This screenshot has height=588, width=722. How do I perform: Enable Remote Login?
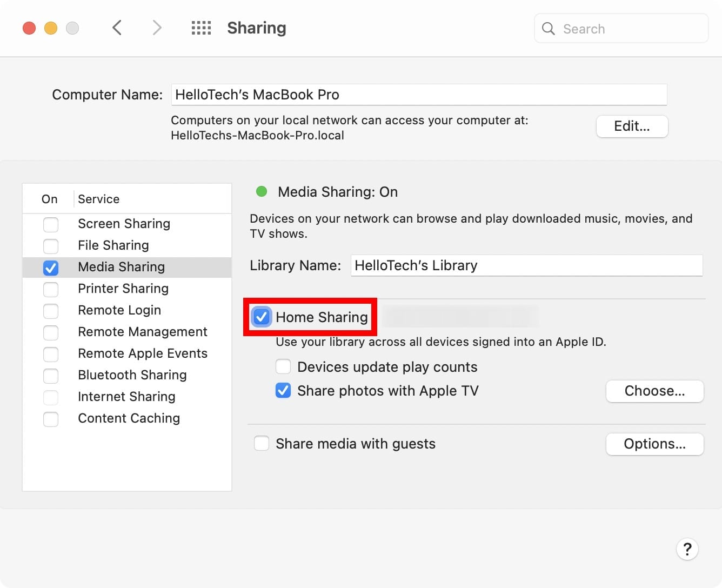click(51, 311)
